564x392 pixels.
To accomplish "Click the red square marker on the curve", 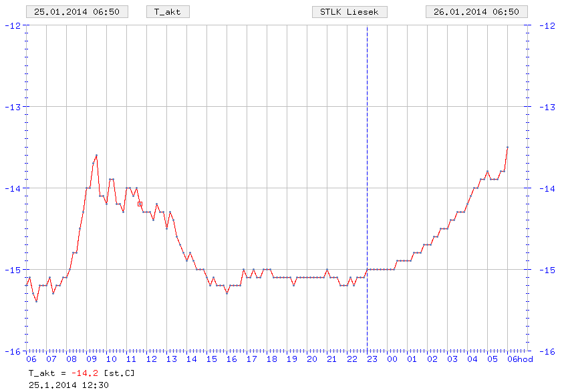I will click(x=140, y=204).
